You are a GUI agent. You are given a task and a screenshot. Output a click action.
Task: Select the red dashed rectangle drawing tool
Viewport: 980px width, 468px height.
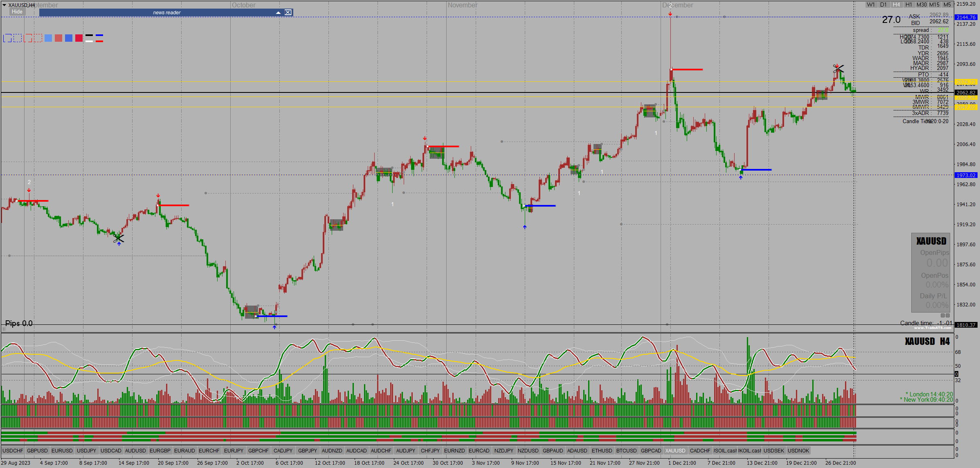(x=38, y=38)
